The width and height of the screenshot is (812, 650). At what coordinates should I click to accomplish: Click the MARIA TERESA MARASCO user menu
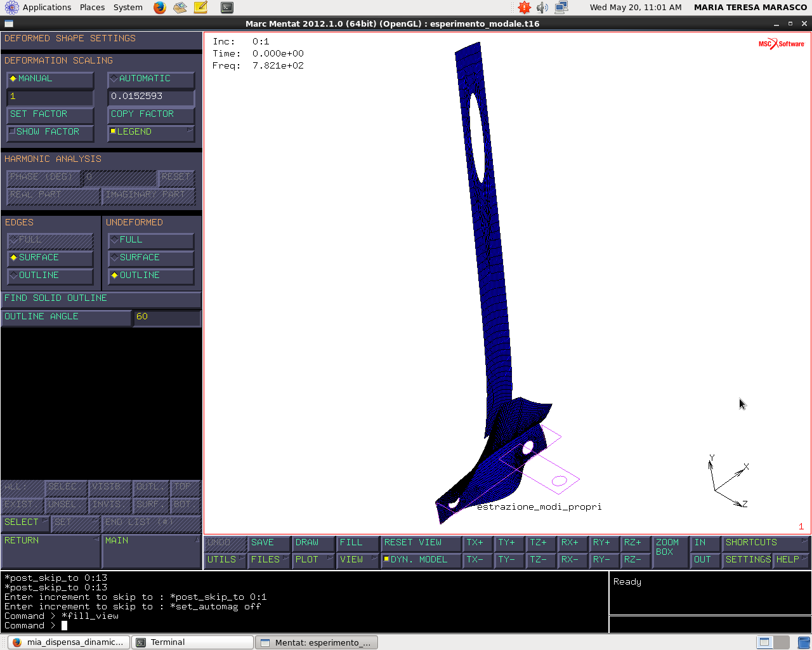point(750,8)
